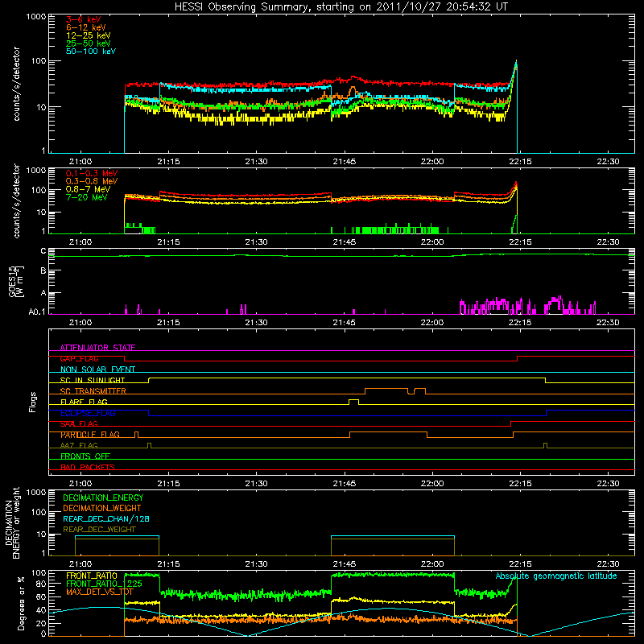Select the NON_SOLAR_EVENT flag label
The image size is (644, 644).
97,369
